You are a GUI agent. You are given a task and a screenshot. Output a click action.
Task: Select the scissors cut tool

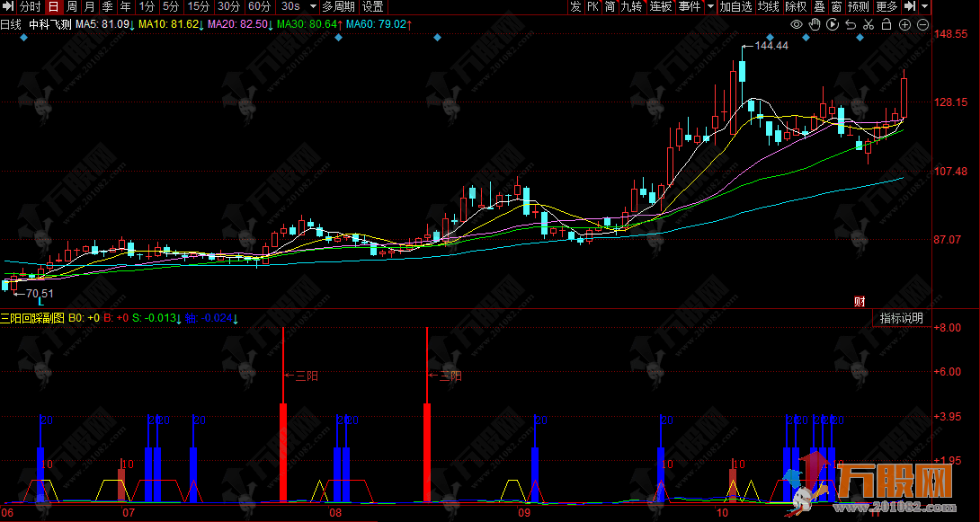tap(868, 24)
